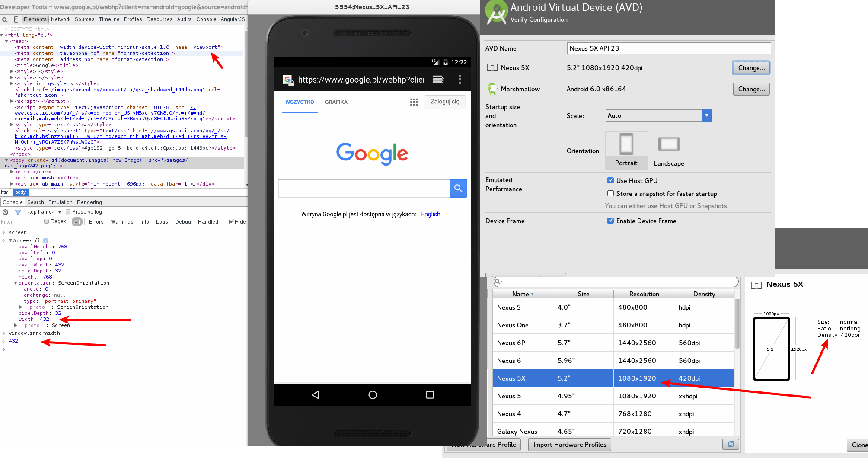Expand the div id="gb-main" node
This screenshot has width=868, height=458.
(x=12, y=184)
